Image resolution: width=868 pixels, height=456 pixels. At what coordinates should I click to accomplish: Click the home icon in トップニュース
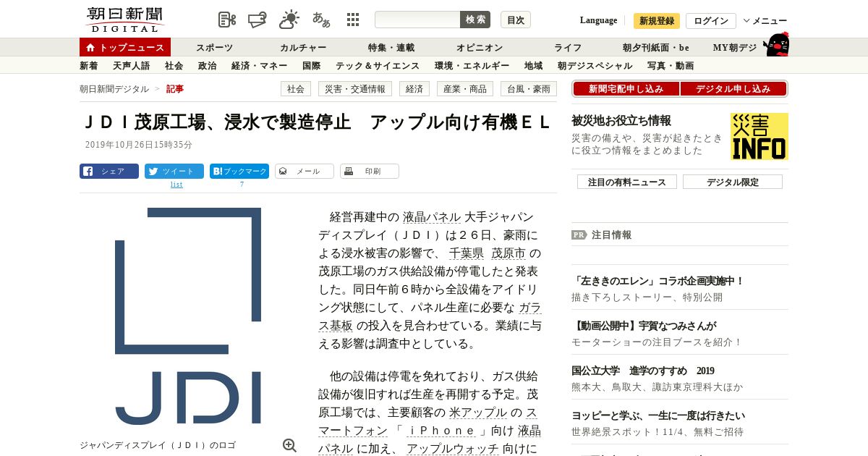tap(90, 48)
